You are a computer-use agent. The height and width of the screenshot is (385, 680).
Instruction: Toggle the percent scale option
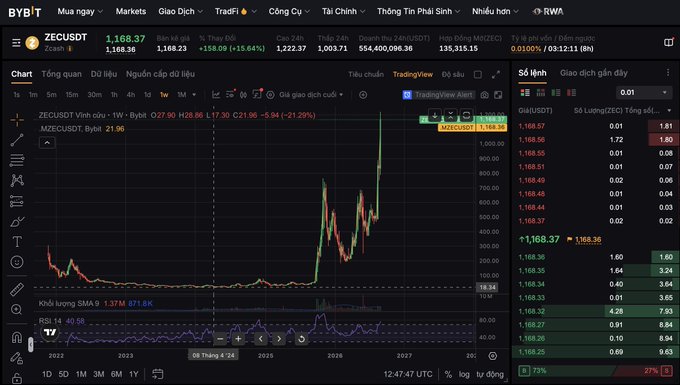pyautogui.click(x=448, y=374)
